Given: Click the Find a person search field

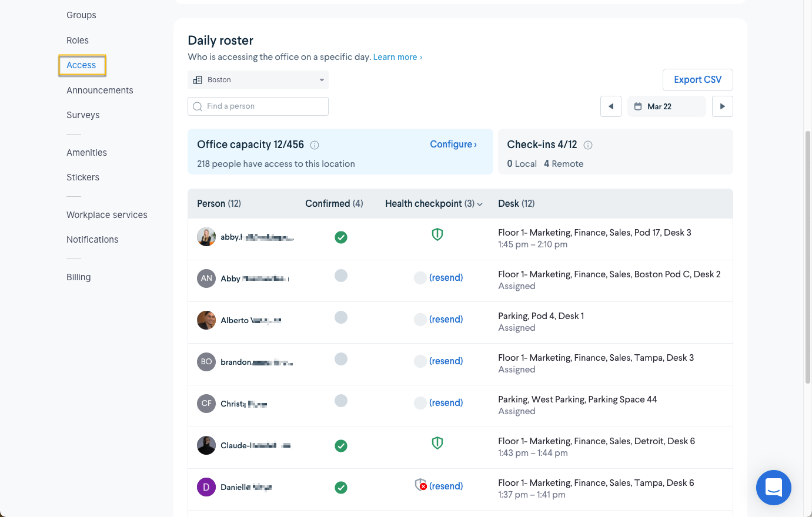Looking at the screenshot, I should point(258,106).
